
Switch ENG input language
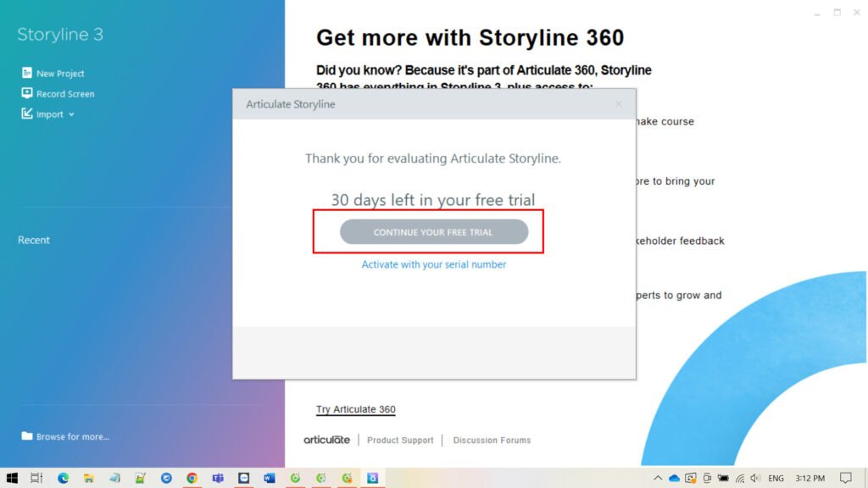tap(776, 478)
